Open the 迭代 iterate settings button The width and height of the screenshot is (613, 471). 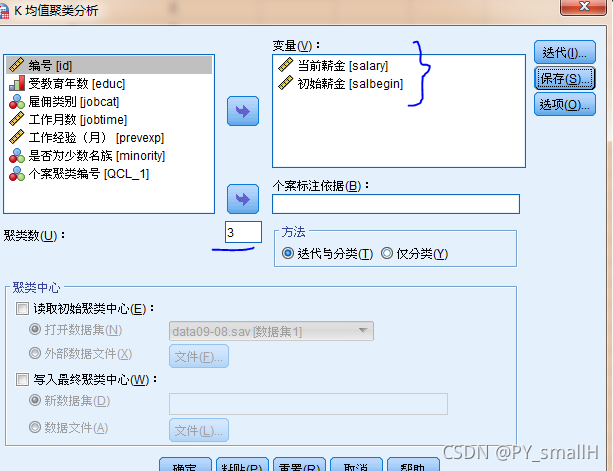click(x=565, y=52)
